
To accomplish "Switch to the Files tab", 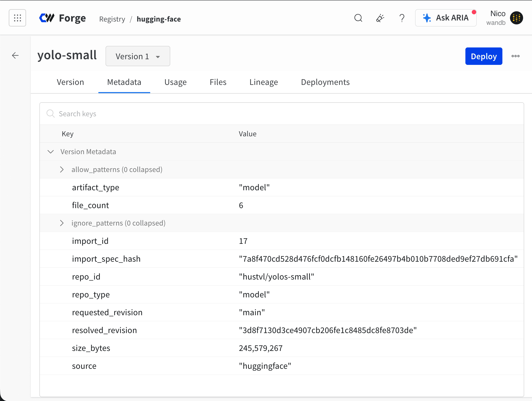I will click(x=218, y=82).
